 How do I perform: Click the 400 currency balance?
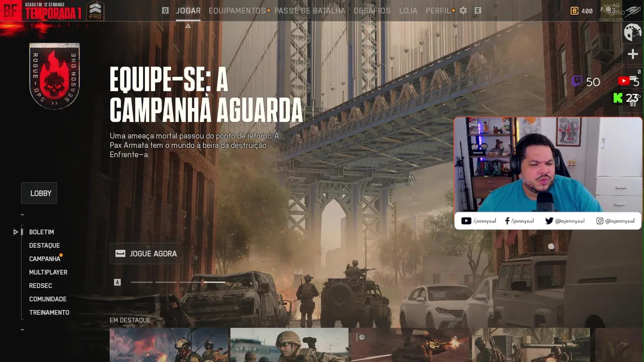pyautogui.click(x=587, y=11)
